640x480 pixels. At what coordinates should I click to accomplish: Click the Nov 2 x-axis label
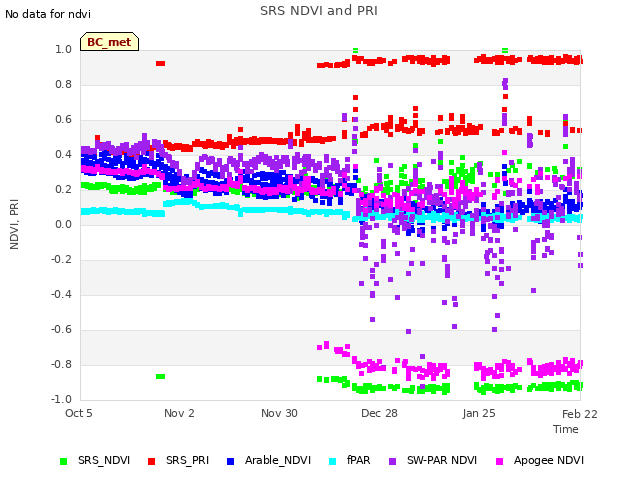pos(179,413)
